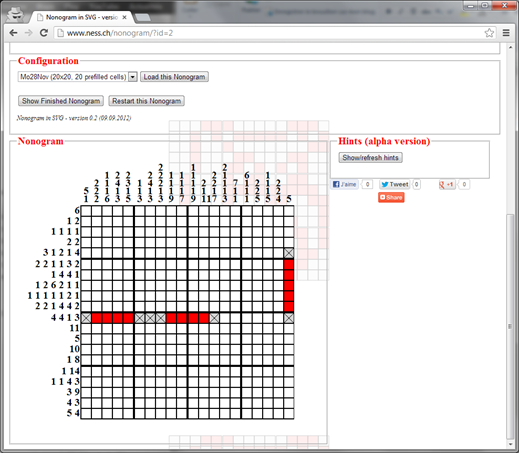Image resolution: width=519 pixels, height=453 pixels.
Task: Click Show/refresh hints button
Action: pos(371,158)
